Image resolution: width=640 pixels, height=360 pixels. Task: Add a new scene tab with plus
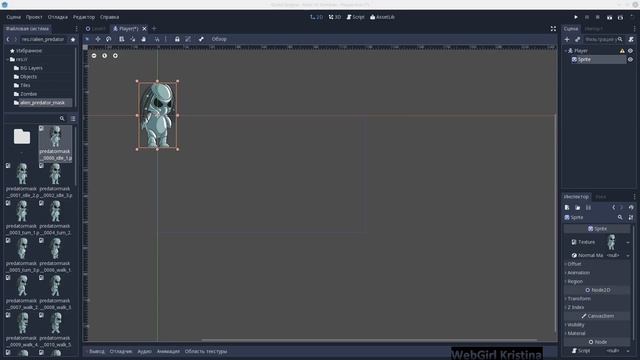(x=154, y=29)
